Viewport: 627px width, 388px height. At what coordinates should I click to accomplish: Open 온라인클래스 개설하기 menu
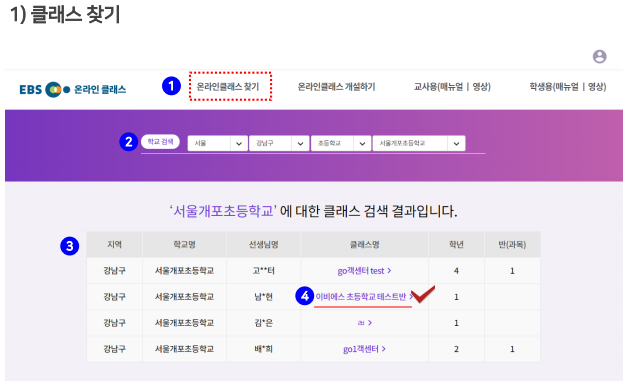[x=336, y=86]
